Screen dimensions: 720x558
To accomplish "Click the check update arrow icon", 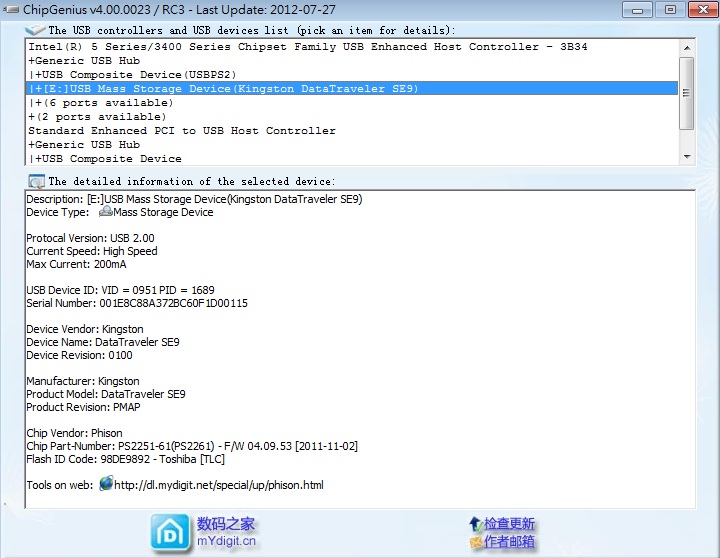I will click(475, 524).
